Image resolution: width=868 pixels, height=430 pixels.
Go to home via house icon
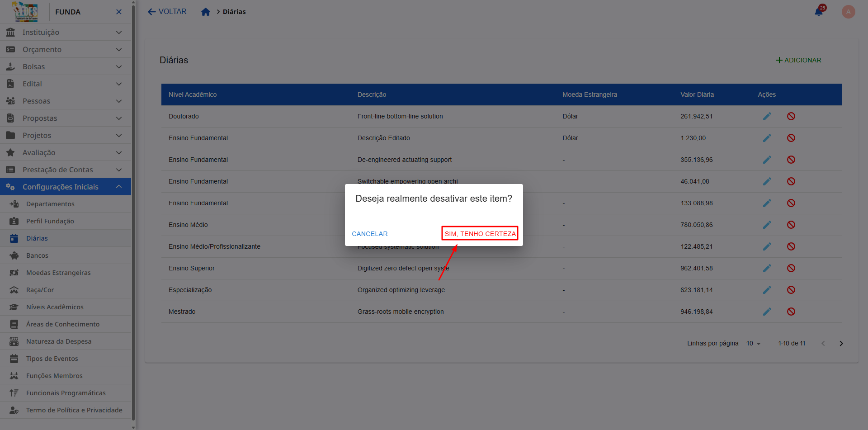click(x=206, y=12)
